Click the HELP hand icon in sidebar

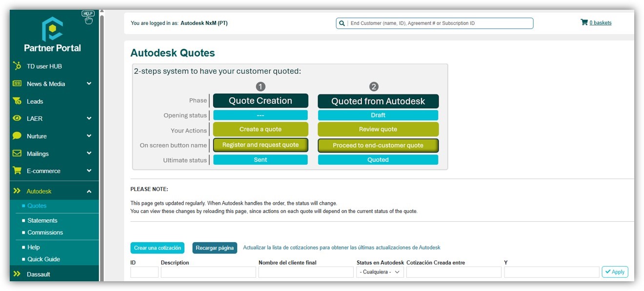(x=88, y=17)
